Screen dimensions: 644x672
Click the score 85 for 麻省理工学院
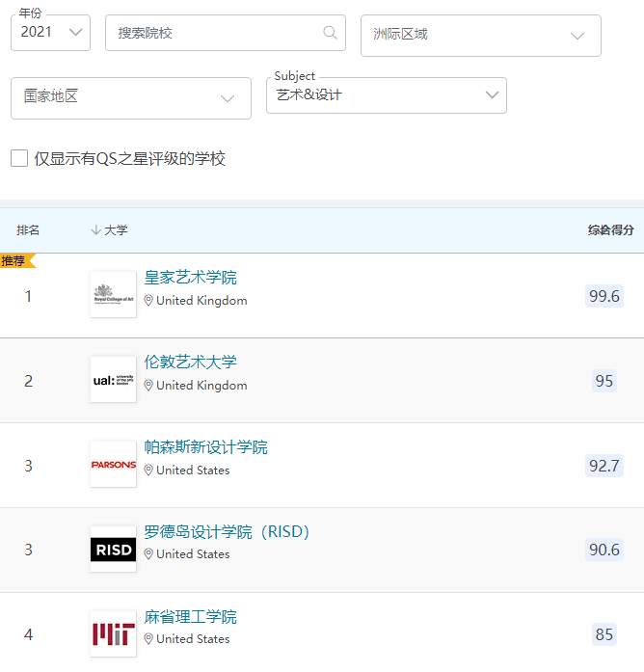click(x=604, y=634)
